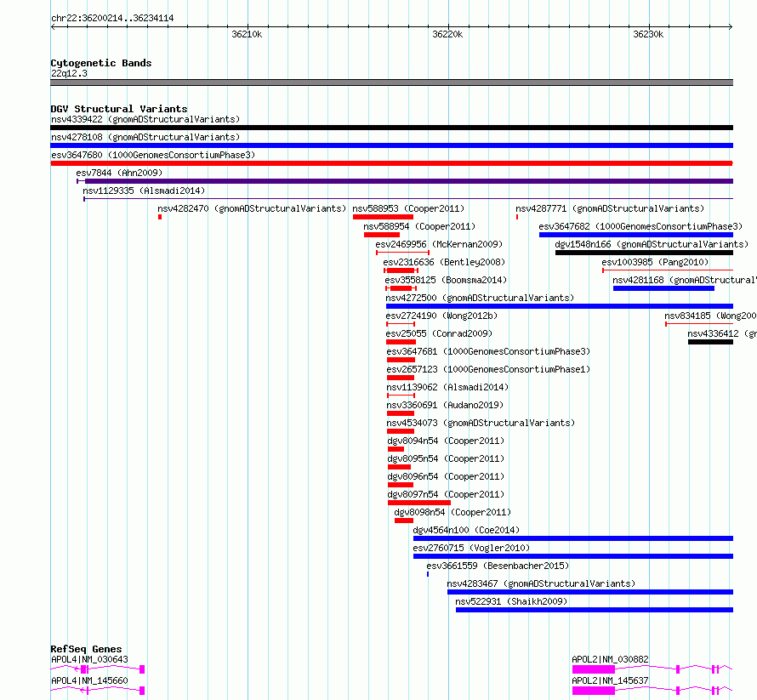Open dgv4564n100 (Coe2014) variant
The width and height of the screenshot is (757, 700).
click(466, 530)
